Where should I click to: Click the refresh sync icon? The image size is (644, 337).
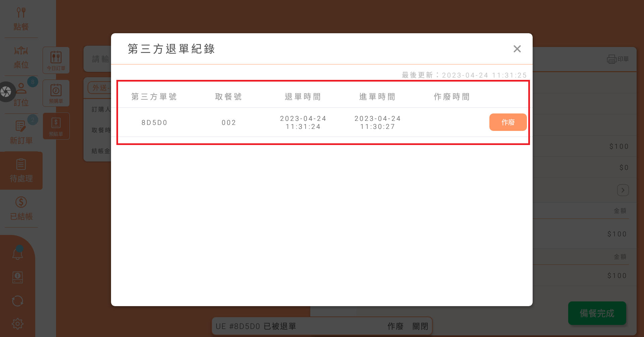pos(18,301)
